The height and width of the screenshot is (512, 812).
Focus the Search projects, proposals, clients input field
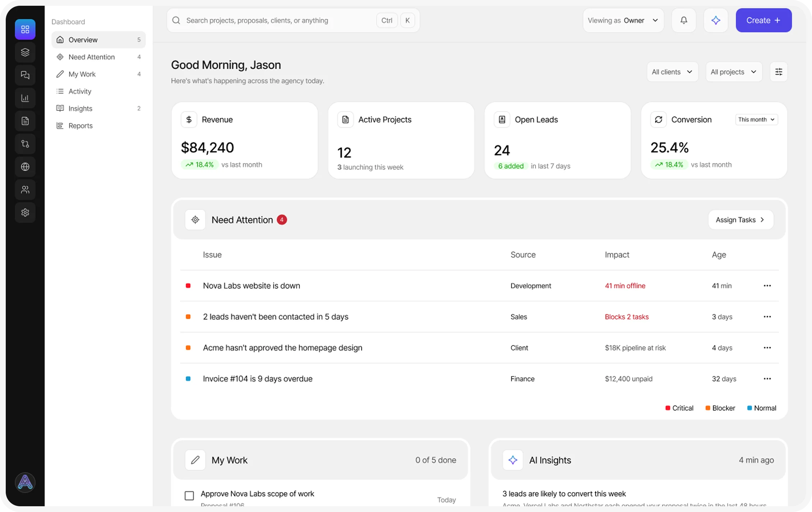pyautogui.click(x=293, y=20)
